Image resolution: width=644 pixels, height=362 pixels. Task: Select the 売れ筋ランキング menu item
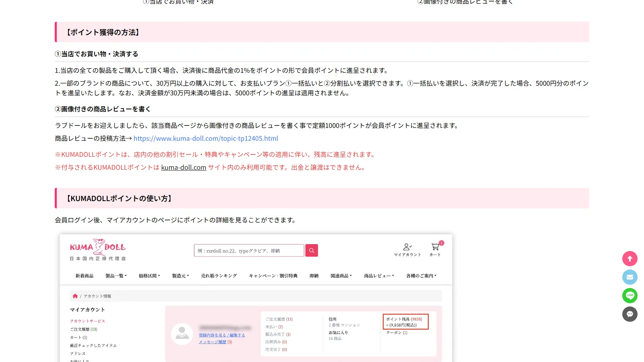coord(219,276)
